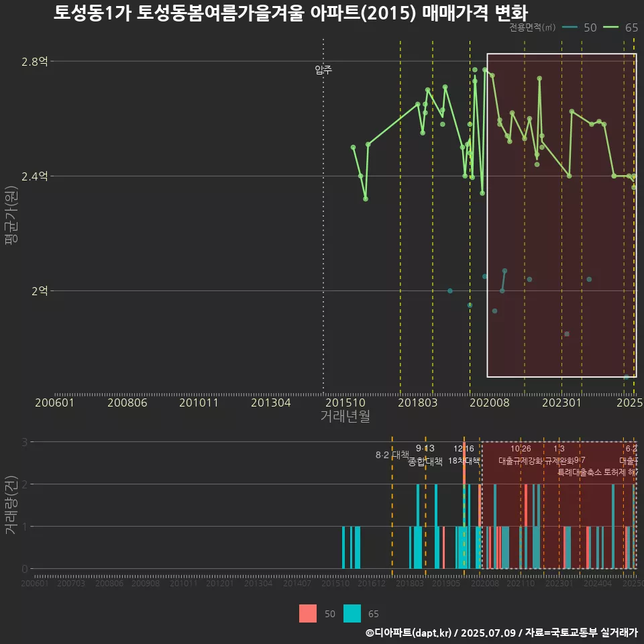This screenshot has width=644, height=644.
Task: Click the 전용면적(㎡) legend title
Action: [532, 28]
